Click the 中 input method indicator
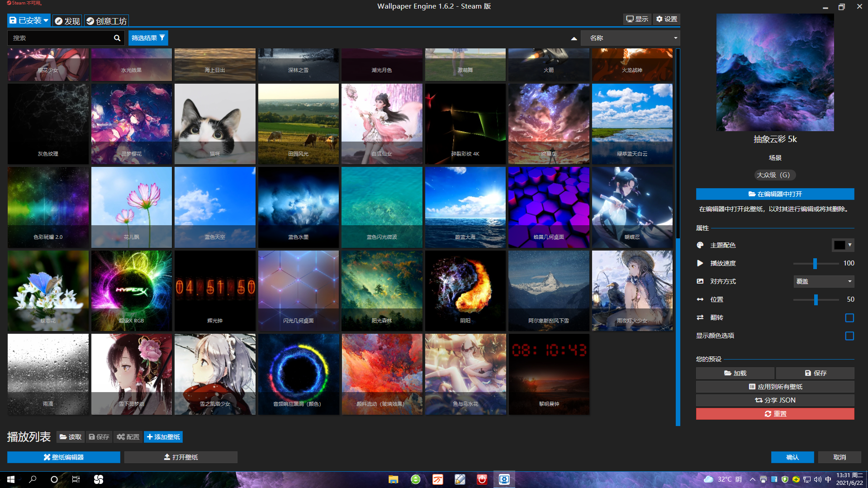This screenshot has width=868, height=488. (828, 479)
